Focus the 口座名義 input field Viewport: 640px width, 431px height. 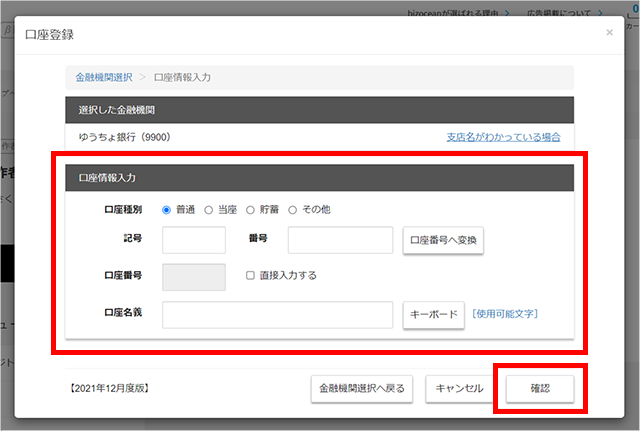(278, 315)
